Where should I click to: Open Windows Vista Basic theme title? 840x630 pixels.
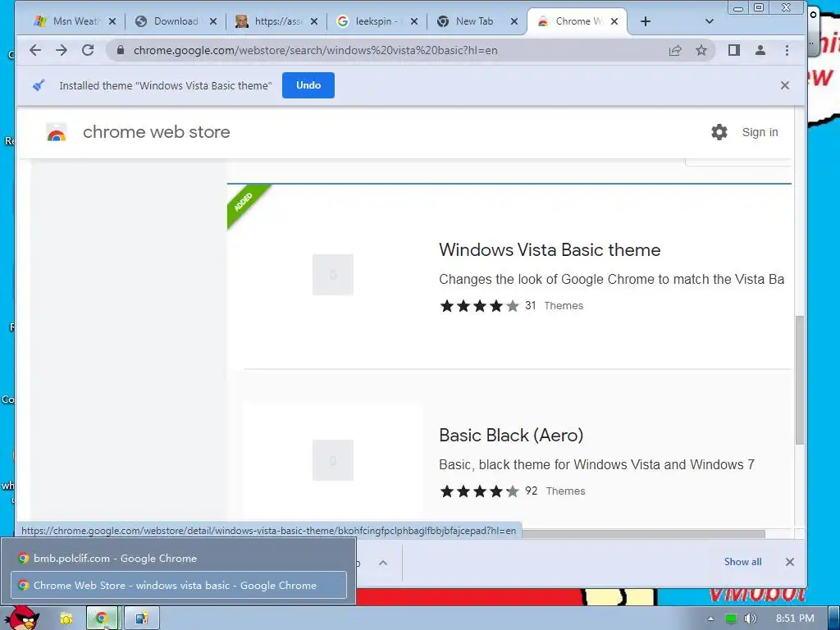(550, 250)
